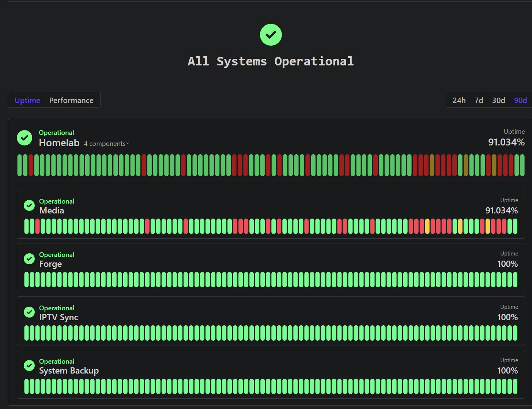
Task: Click the System Backup component name
Action: (69, 371)
